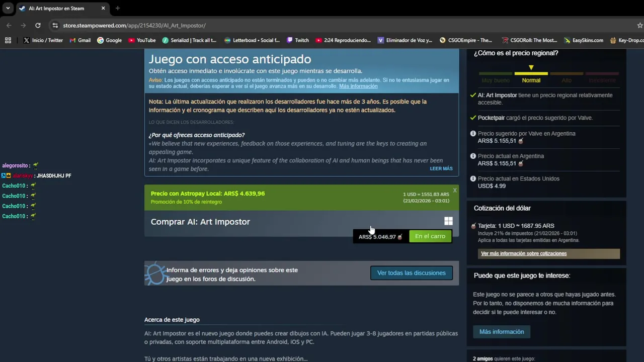The width and height of the screenshot is (644, 362).
Task: Open the 2:24 Reproduciendo bookmark
Action: (343, 40)
